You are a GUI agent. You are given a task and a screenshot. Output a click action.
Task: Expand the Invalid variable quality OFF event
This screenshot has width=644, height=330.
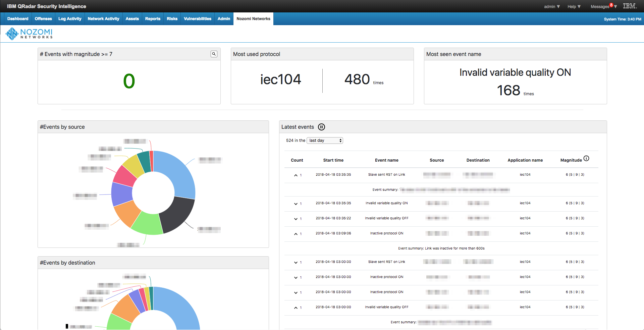click(x=297, y=219)
